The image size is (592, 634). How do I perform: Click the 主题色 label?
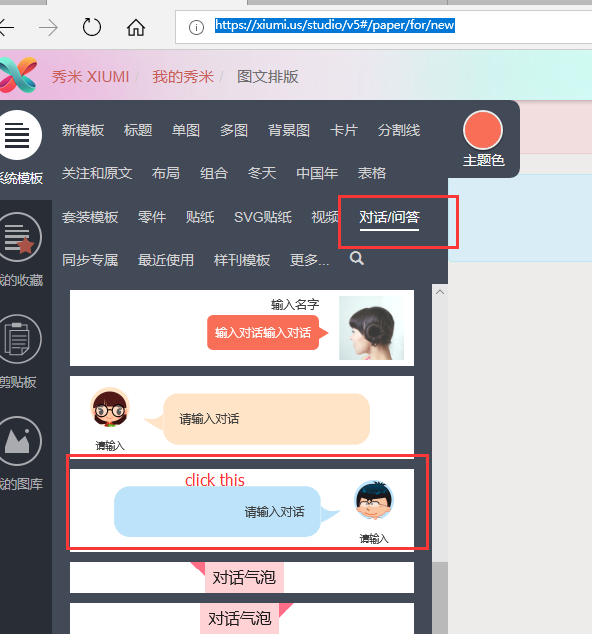pyautogui.click(x=484, y=161)
